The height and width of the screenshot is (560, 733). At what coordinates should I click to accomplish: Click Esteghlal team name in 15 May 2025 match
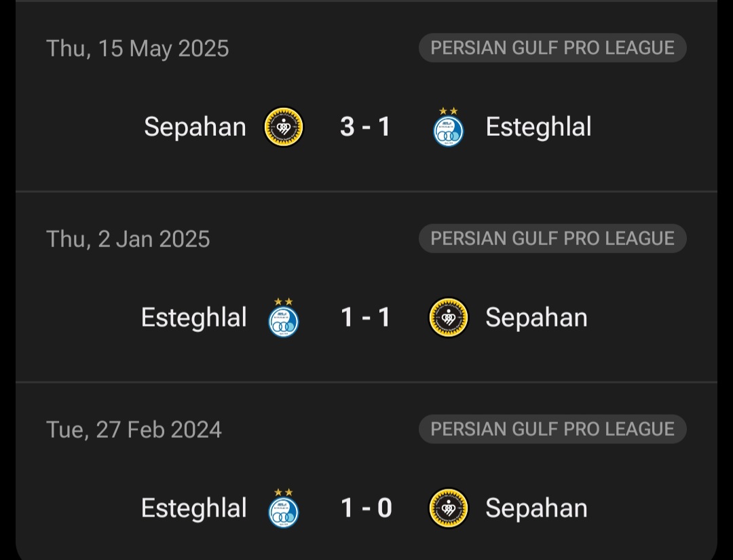point(538,127)
